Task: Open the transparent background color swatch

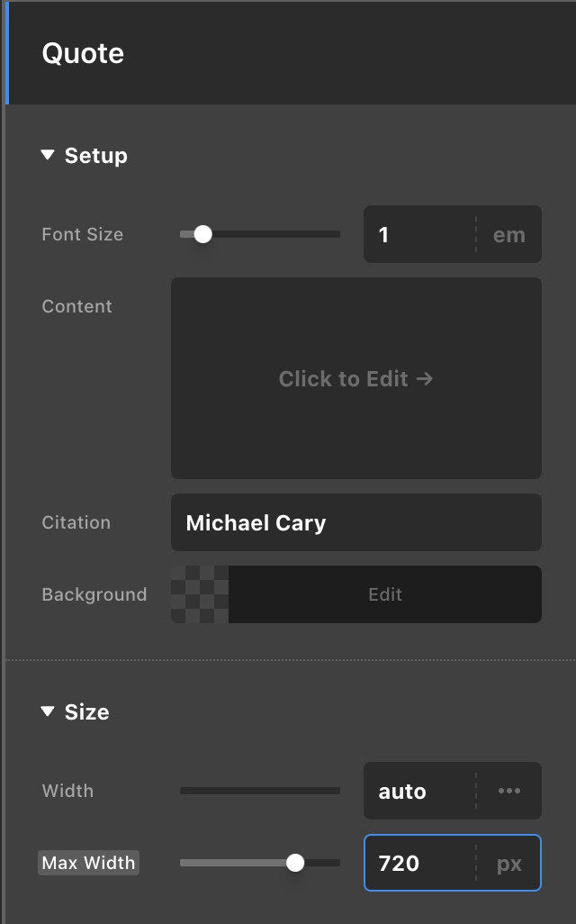Action: click(x=200, y=594)
